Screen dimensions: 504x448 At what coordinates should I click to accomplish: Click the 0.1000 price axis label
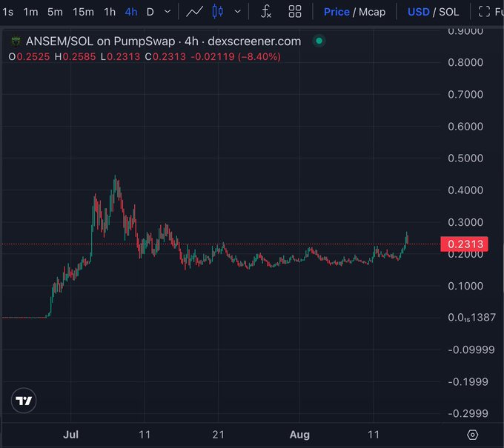pos(465,286)
